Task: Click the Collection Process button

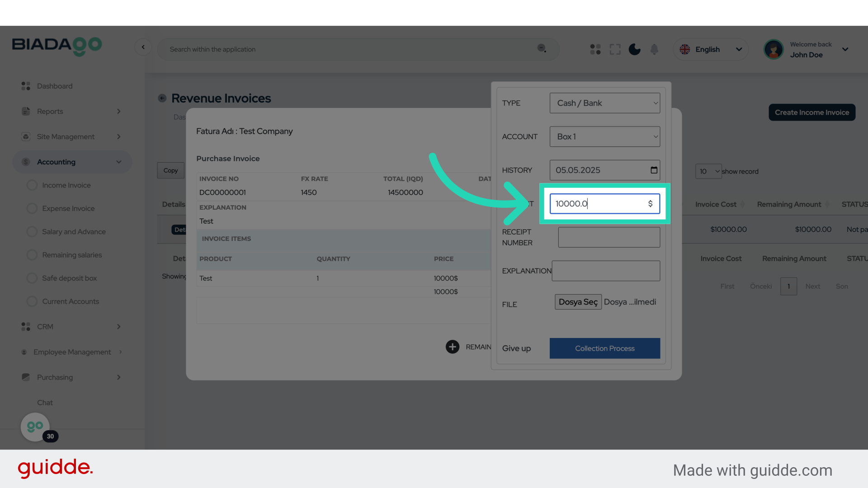Action: point(604,348)
